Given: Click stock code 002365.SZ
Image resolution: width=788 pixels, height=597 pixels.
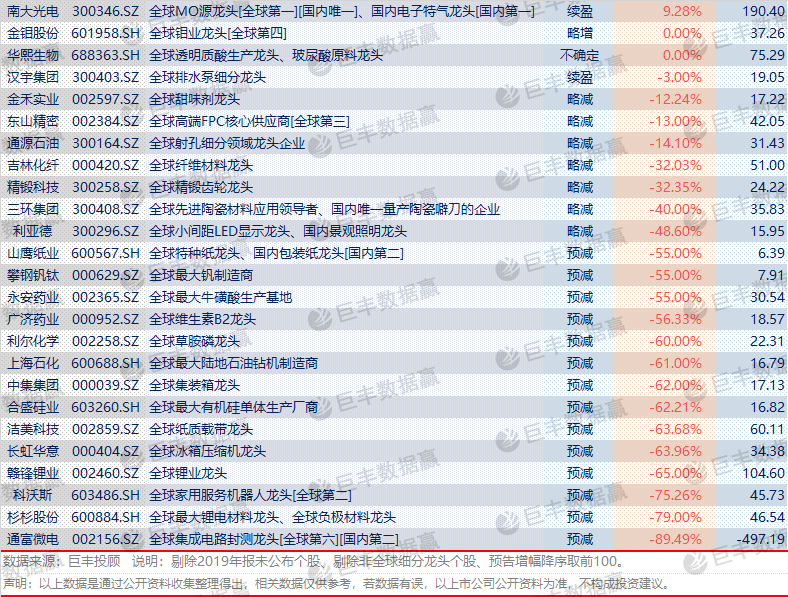Looking at the screenshot, I should point(106,297).
